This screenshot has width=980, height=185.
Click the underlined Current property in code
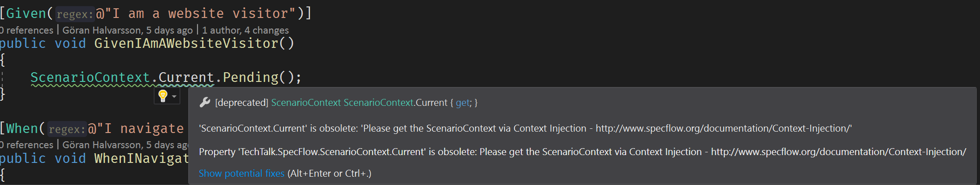186,77
